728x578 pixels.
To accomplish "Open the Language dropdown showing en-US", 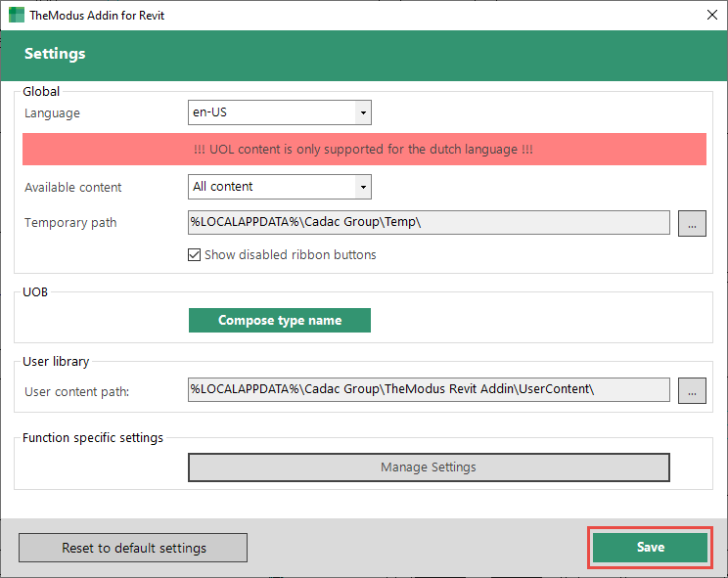I will [x=280, y=112].
